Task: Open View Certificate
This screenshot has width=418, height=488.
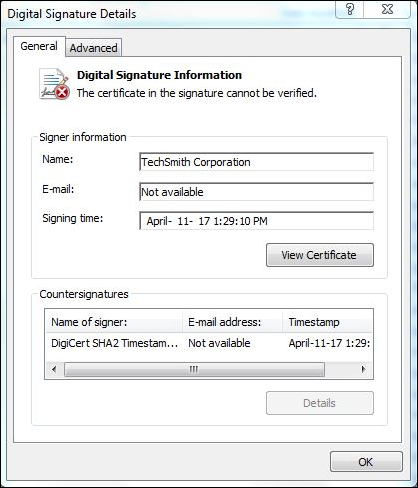Action: (320, 255)
